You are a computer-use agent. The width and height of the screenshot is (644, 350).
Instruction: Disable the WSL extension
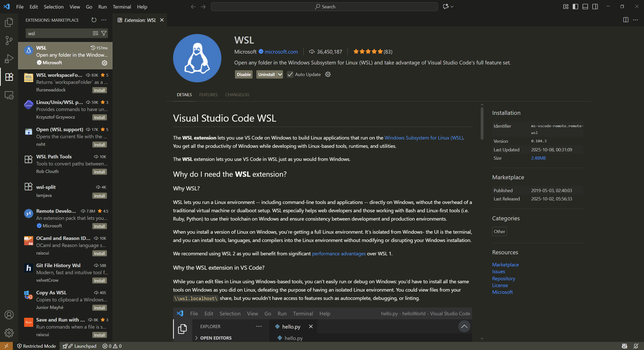(x=243, y=74)
